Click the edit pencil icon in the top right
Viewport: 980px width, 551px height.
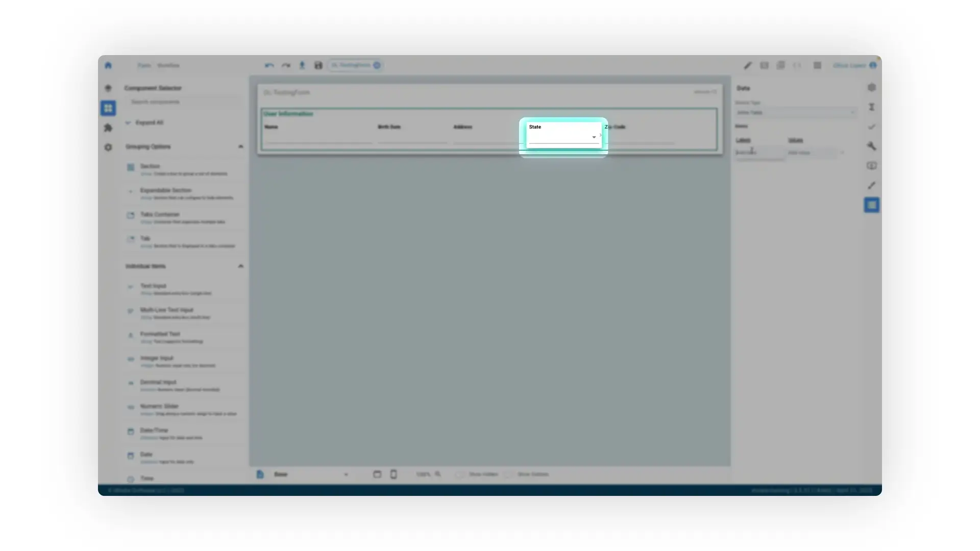[x=748, y=65]
